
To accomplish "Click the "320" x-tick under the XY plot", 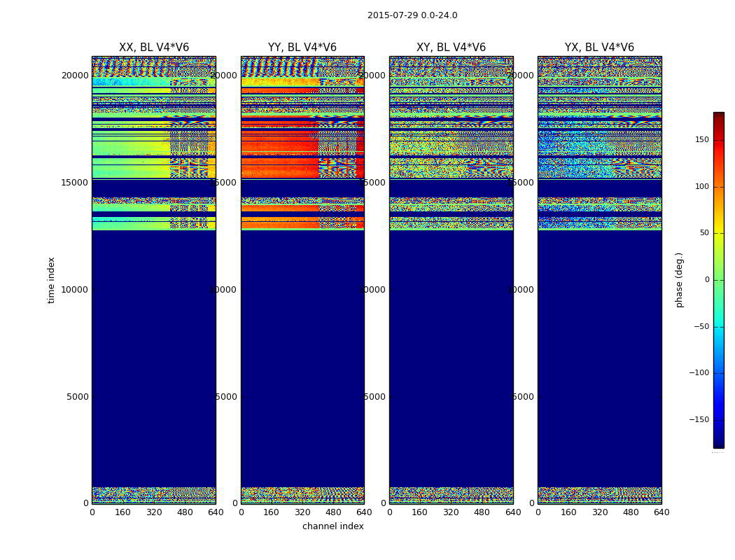I will [451, 512].
